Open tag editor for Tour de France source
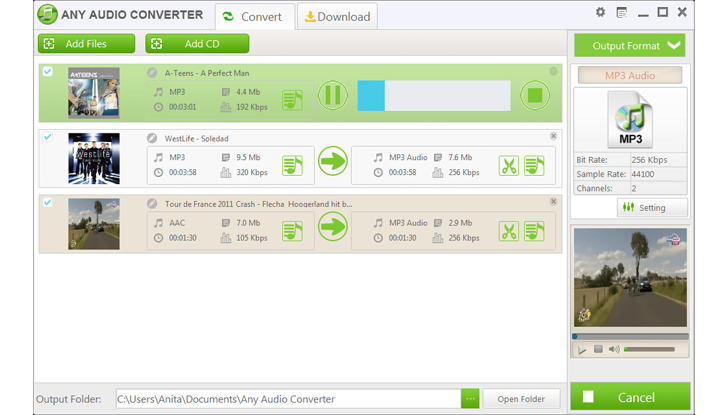This screenshot has width=728, height=415. coord(292,231)
